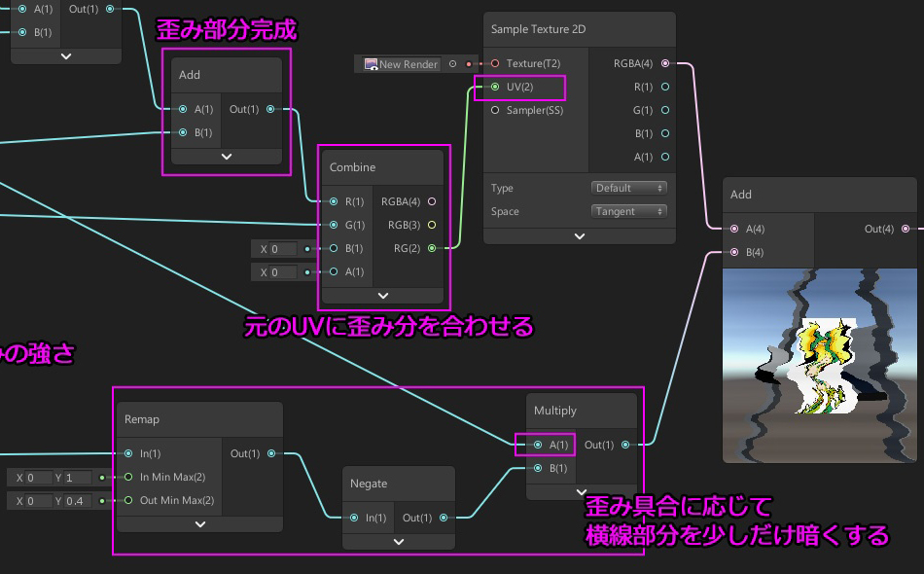The image size is (924, 574).
Task: Click the Multiply Out(1) output port
Action: pos(625,445)
